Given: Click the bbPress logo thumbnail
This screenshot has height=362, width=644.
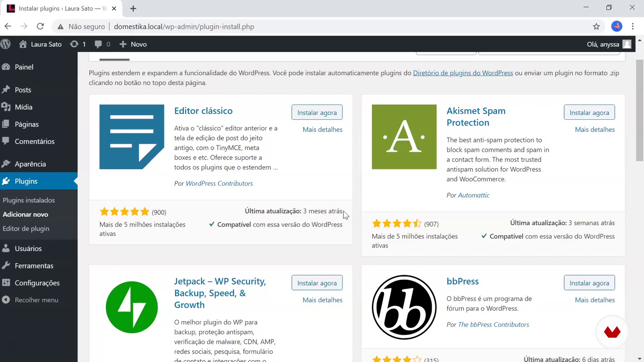Looking at the screenshot, I should click(404, 307).
